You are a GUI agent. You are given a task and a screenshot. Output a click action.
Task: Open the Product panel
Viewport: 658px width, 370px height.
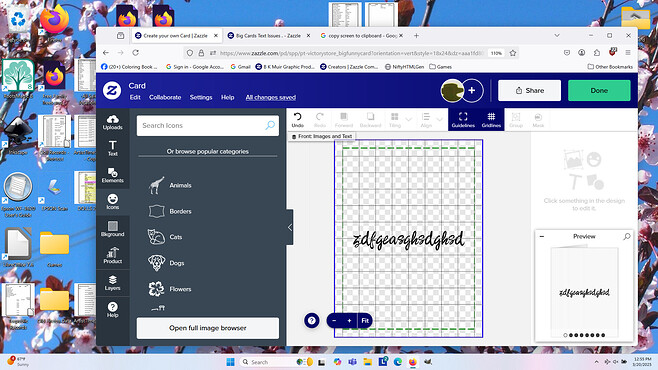click(112, 256)
